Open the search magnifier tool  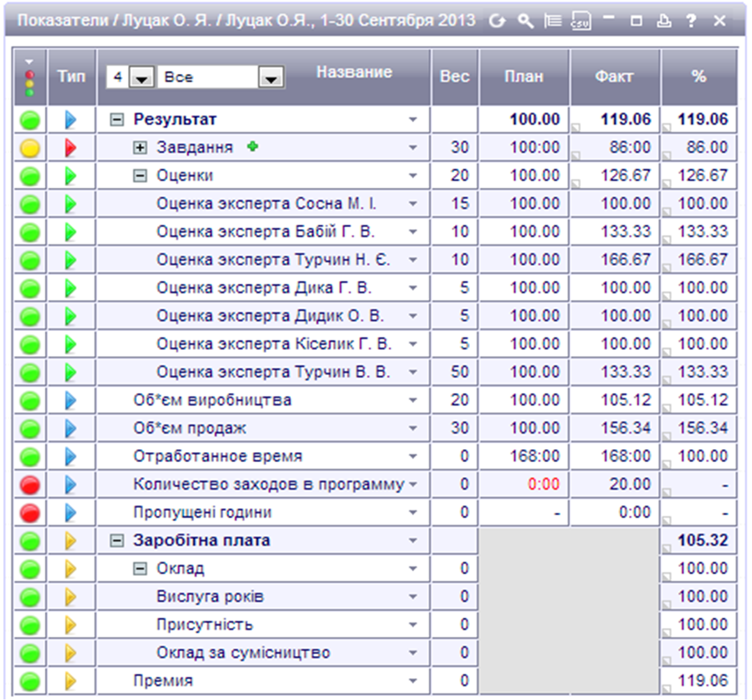click(x=526, y=21)
